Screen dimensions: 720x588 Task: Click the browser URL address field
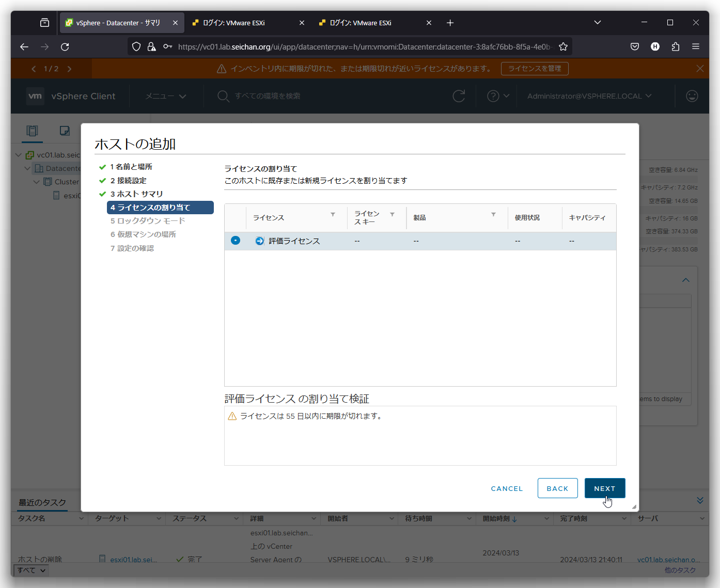pos(362,47)
